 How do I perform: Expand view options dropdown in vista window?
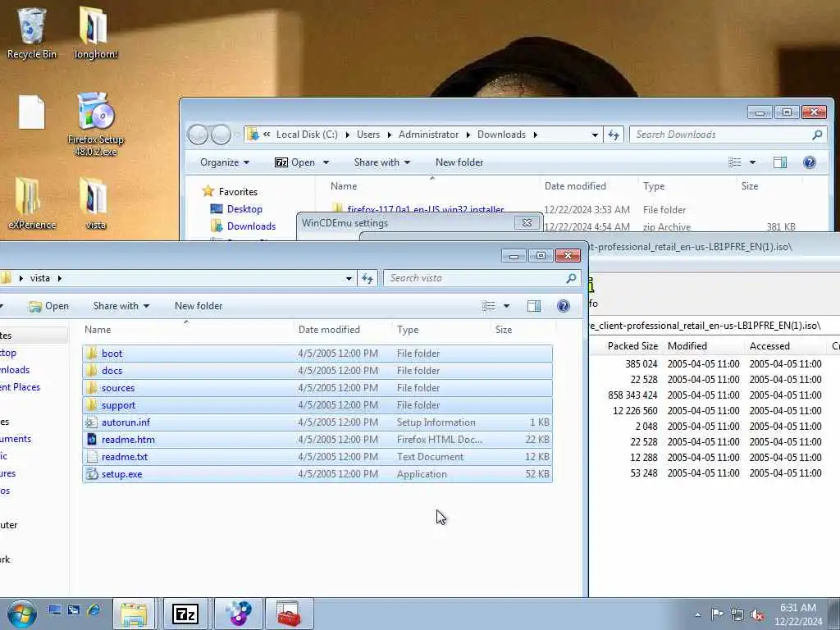pos(506,306)
